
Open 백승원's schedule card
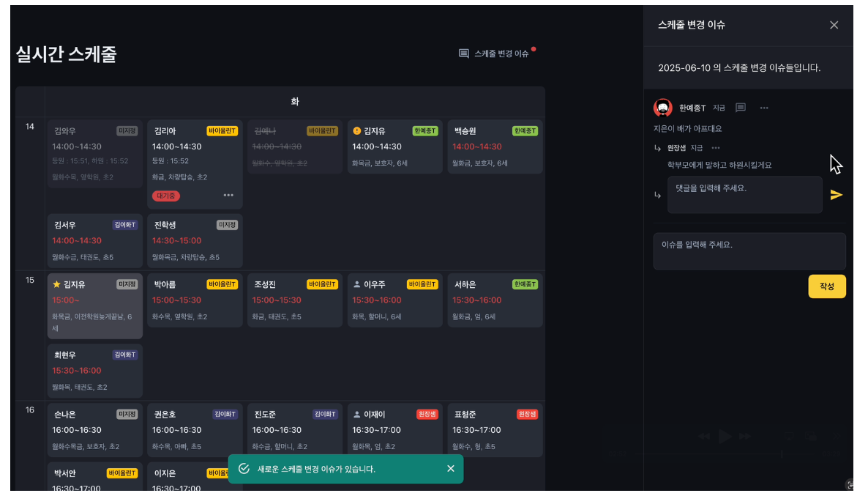tap(495, 147)
